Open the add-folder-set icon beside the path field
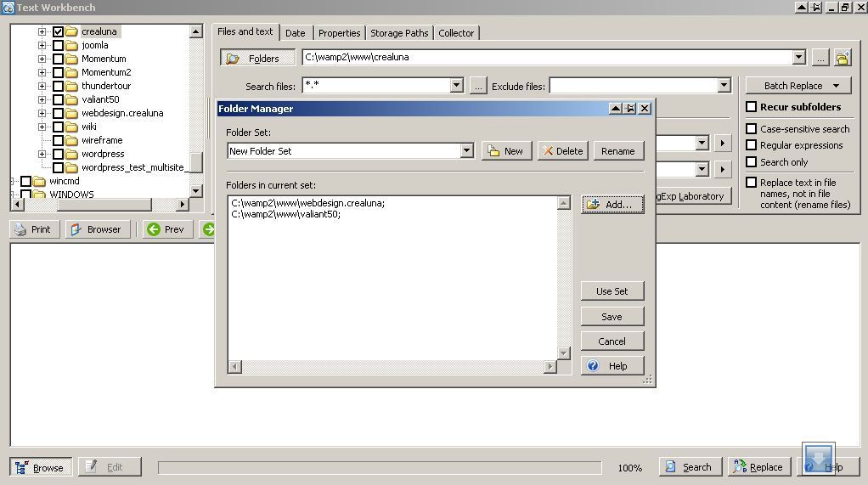868x485 pixels. (x=843, y=58)
